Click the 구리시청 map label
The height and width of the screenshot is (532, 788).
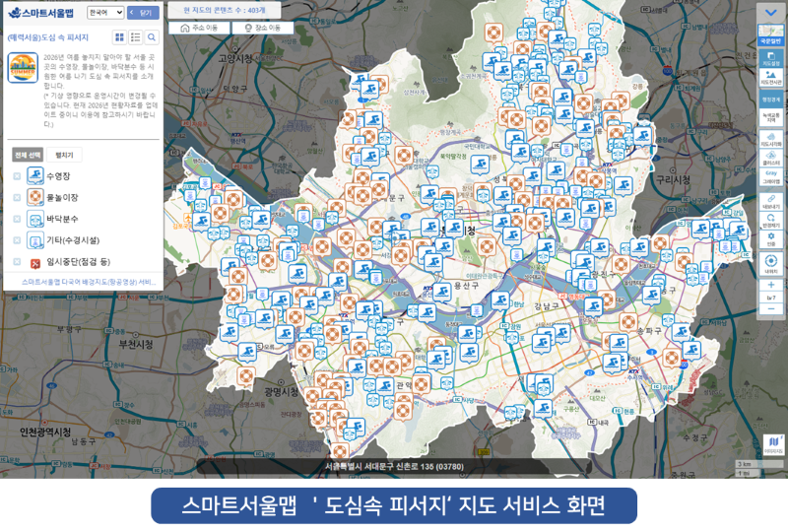pyautogui.click(x=673, y=180)
